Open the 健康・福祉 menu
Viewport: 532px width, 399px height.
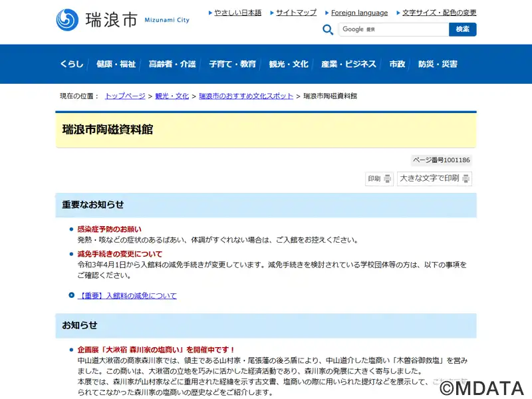click(x=116, y=64)
